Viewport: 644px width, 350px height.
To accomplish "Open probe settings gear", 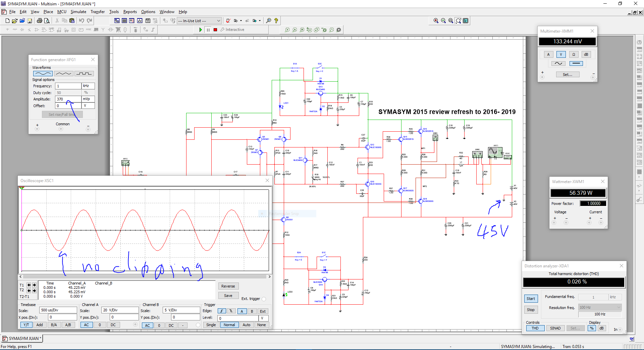I will coord(339,30).
